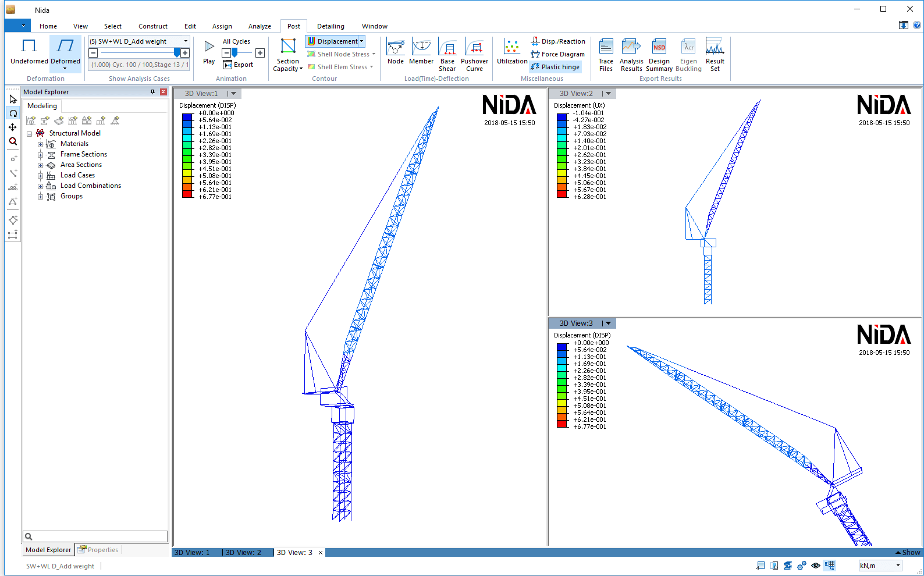Click the add frame section I-beam icon
Viewport: 924px width, 576px height.
pos(45,120)
